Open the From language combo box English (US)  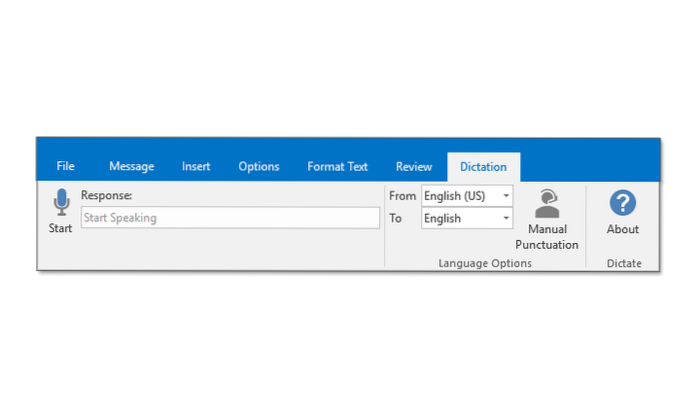pos(460,196)
